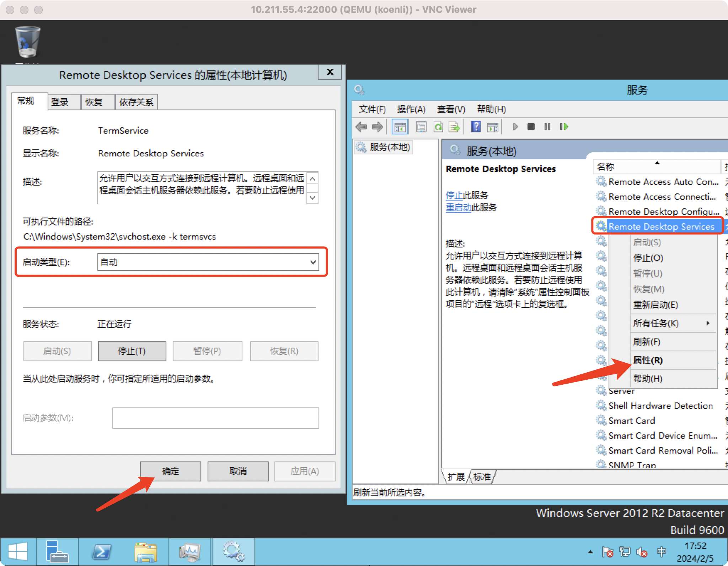Start the service with the toolbar play icon
The image size is (728, 566).
515,127
